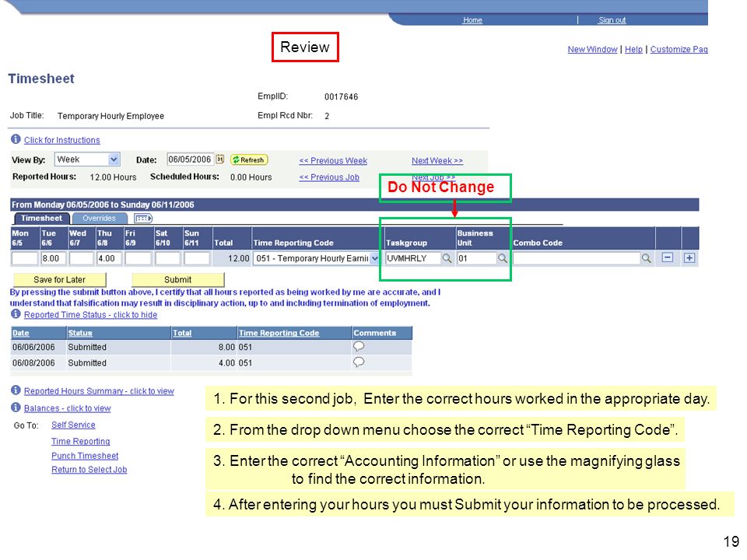Open the New Window link
The width and height of the screenshot is (747, 560).
(592, 49)
